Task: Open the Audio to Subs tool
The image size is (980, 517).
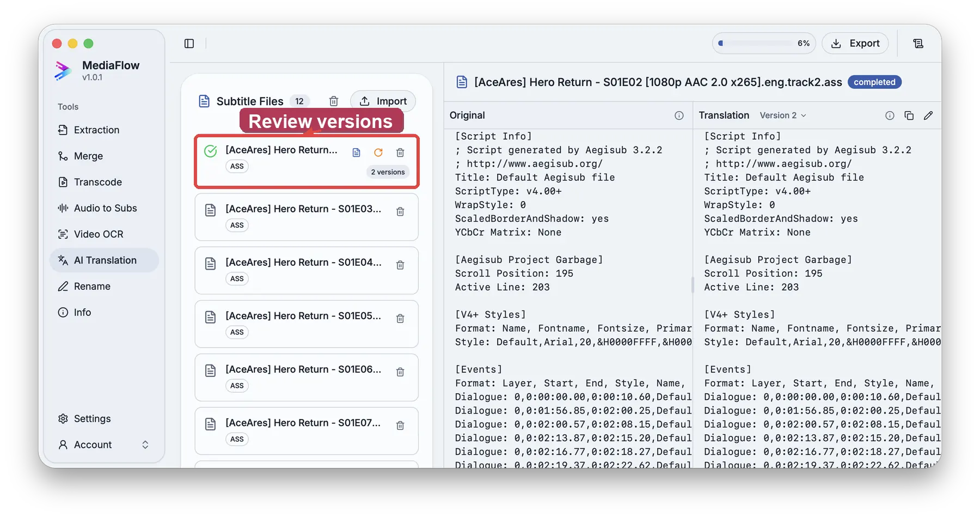Action: point(103,208)
